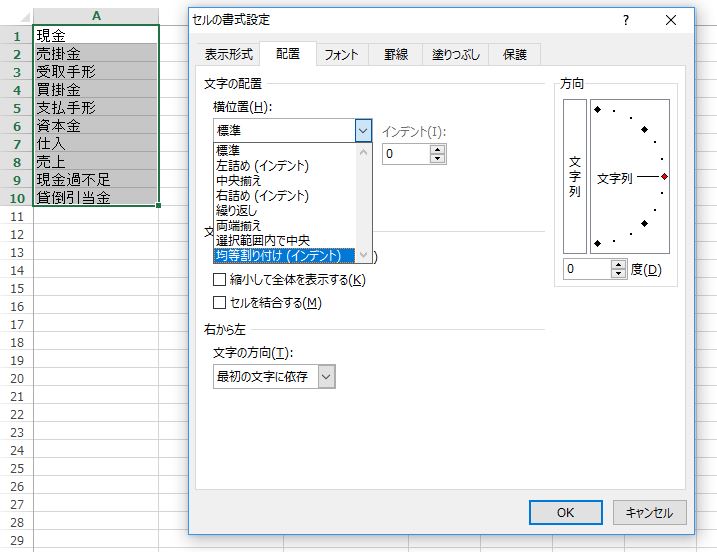Open dialog help question mark

pos(626,20)
